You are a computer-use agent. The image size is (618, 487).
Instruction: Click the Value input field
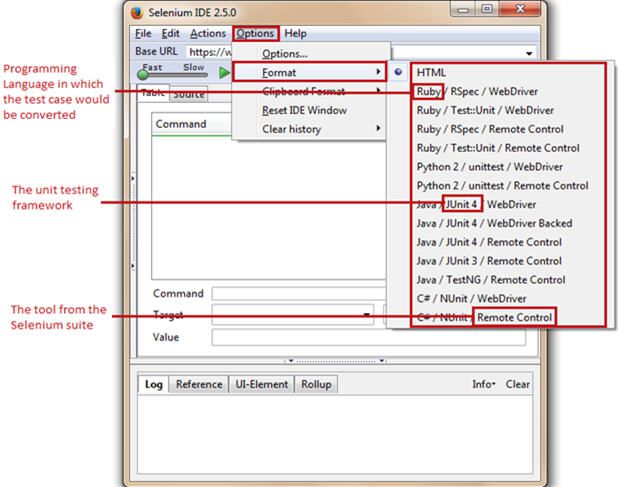[369, 337]
